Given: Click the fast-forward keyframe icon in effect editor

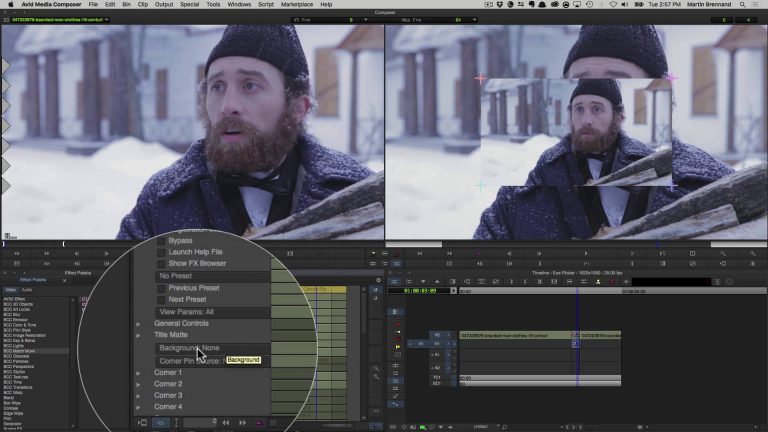Looking at the screenshot, I should pos(243,423).
